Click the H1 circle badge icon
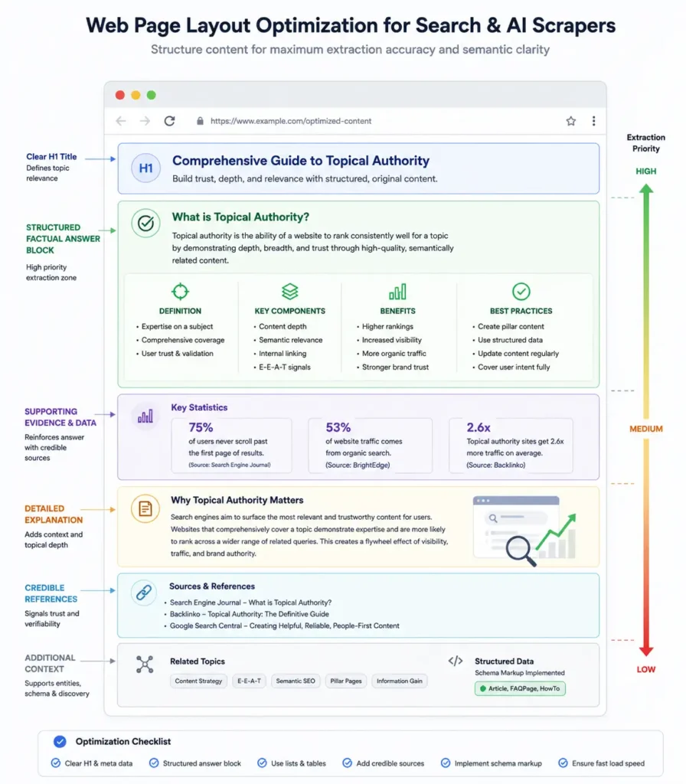This screenshot has width=686, height=784. click(x=145, y=168)
